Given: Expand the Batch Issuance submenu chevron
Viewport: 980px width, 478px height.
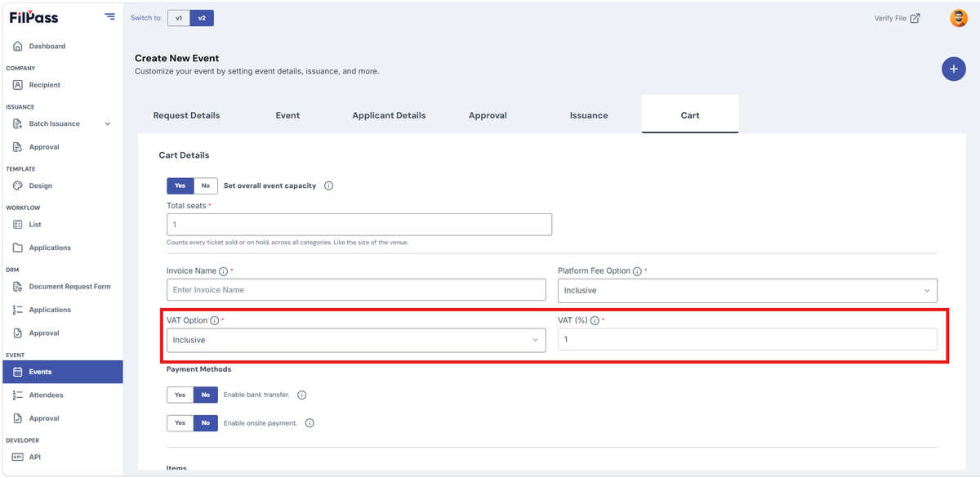Looking at the screenshot, I should coord(108,124).
